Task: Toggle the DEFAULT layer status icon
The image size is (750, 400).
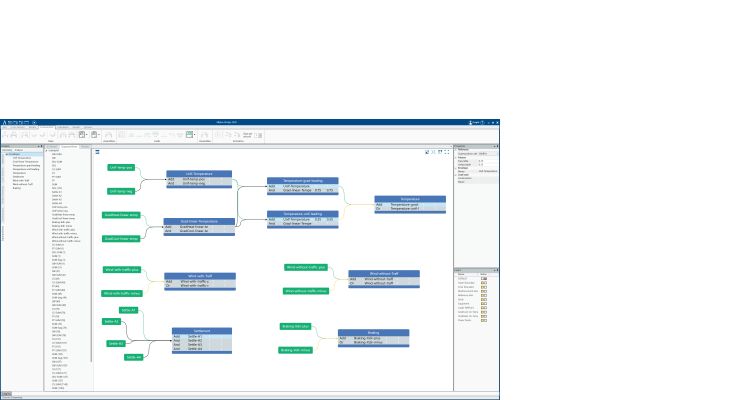Action: tap(483, 278)
